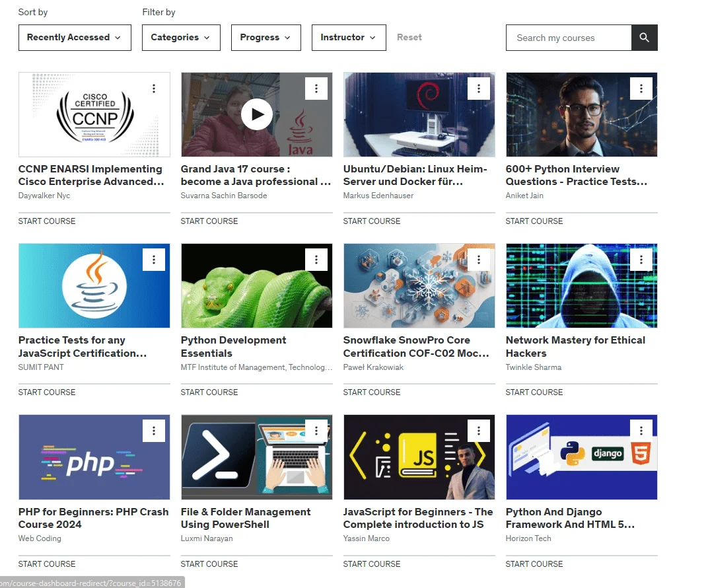This screenshot has width=708, height=588.
Task: Click title CCNP ENARSI Implementing Cisco Enterprise
Action: 91,175
